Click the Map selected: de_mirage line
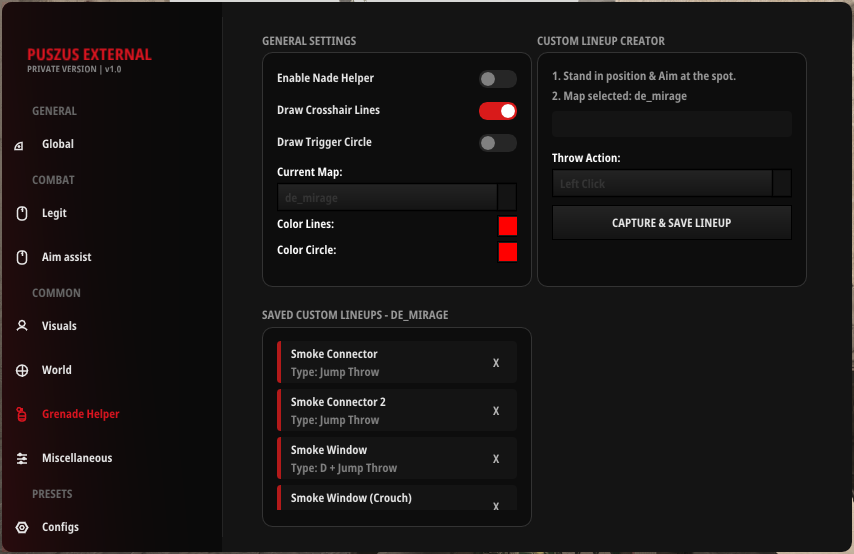 click(619, 96)
